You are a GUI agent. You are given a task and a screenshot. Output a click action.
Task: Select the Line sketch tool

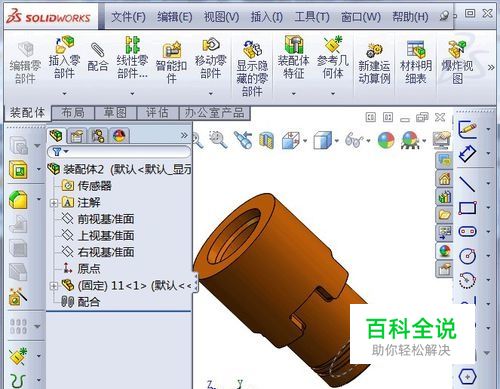tap(467, 184)
